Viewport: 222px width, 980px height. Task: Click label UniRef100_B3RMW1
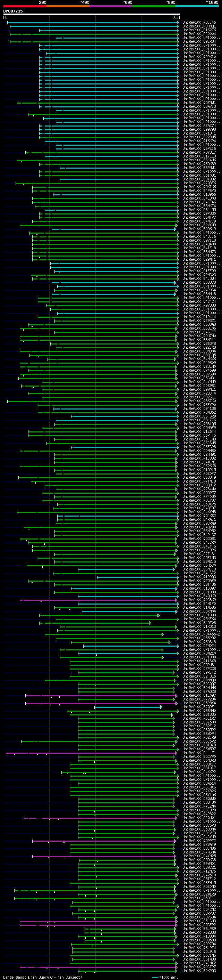pyautogui.click(x=199, y=168)
